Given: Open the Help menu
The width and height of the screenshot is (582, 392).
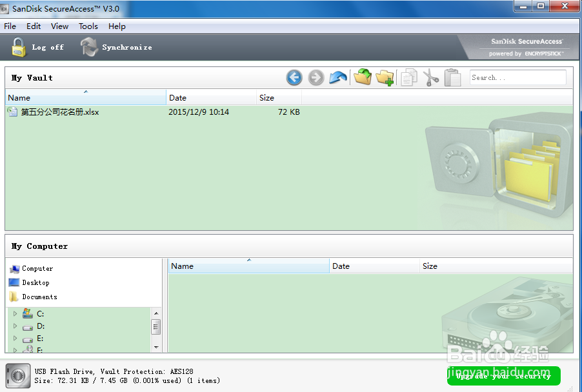Looking at the screenshot, I should coord(117,26).
